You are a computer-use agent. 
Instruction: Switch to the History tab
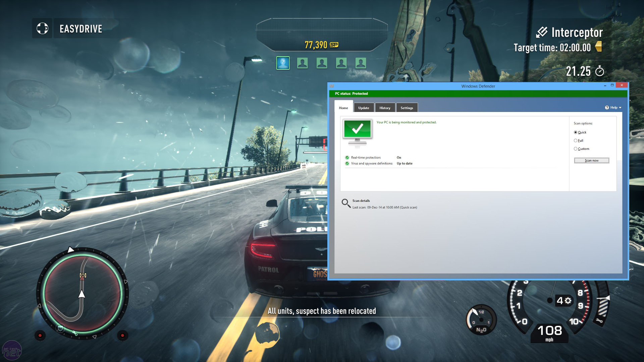tap(385, 108)
